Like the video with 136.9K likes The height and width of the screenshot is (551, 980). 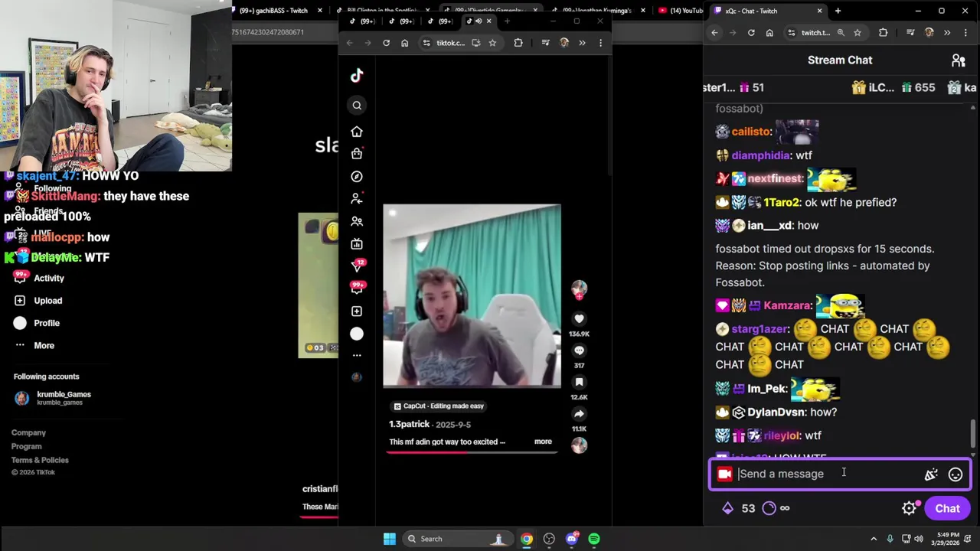click(580, 318)
